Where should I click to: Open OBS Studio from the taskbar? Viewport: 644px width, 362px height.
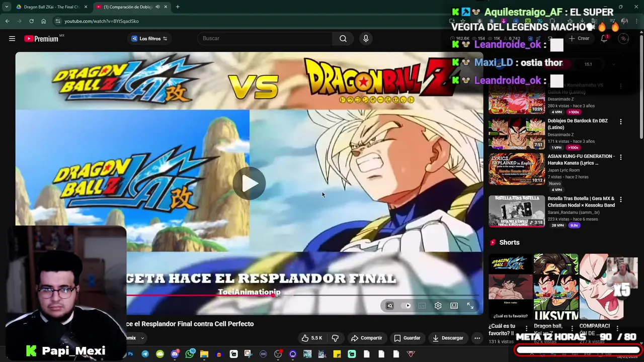pos(277,354)
